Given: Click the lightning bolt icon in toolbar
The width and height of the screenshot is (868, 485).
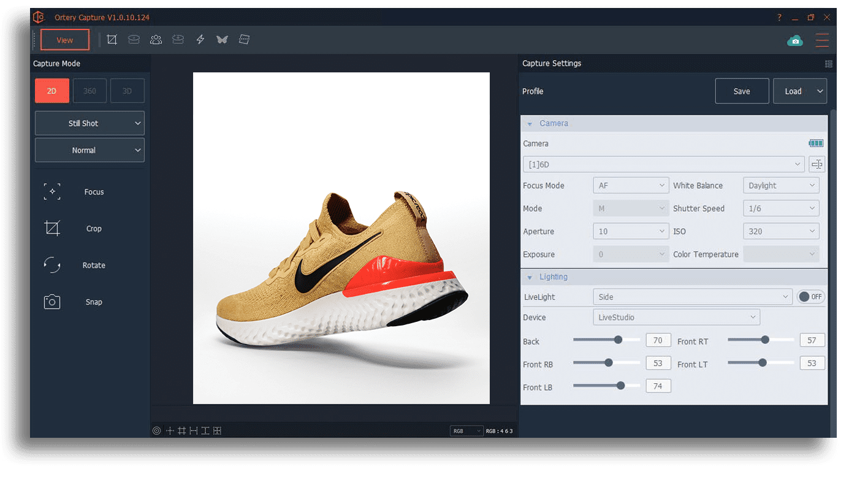Looking at the screenshot, I should point(200,40).
